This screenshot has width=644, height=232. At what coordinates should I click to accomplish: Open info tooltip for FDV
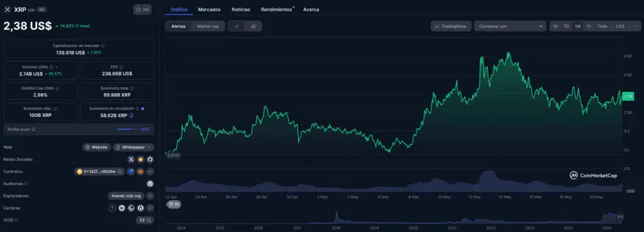tap(121, 67)
